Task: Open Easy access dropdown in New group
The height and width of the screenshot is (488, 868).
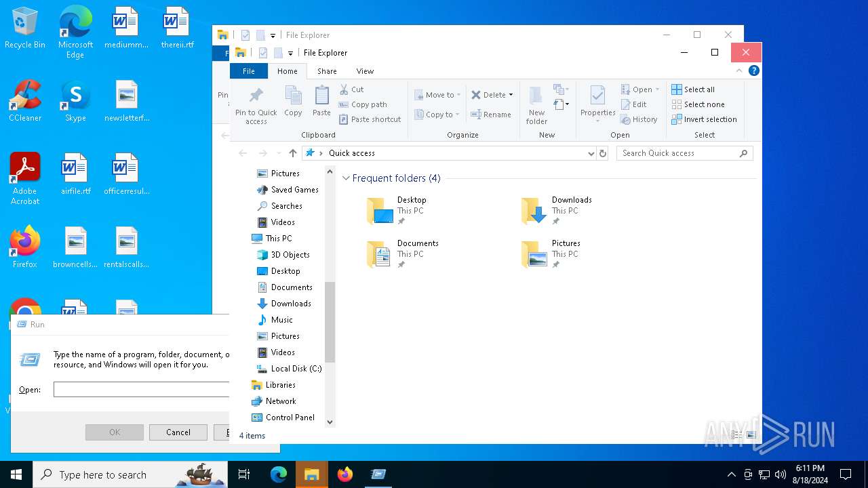Action: tap(561, 104)
